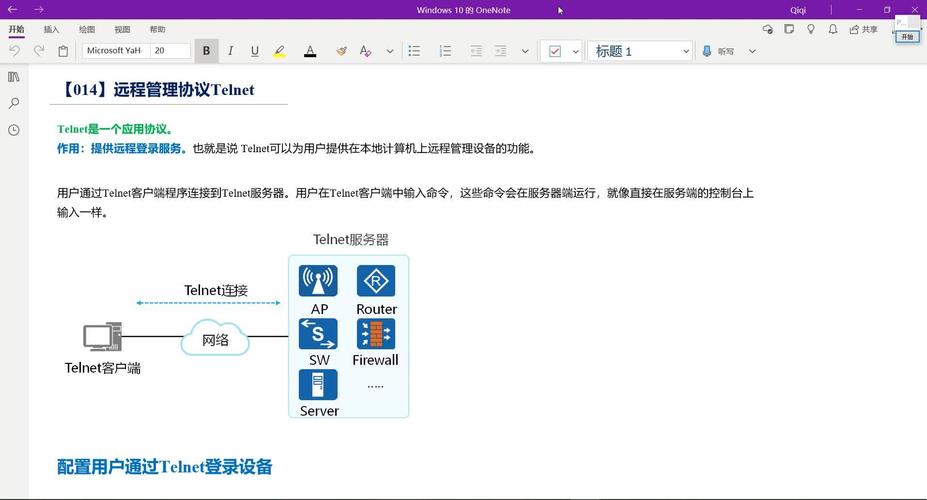Redo the last action
The height and width of the screenshot is (500, 927).
click(39, 51)
